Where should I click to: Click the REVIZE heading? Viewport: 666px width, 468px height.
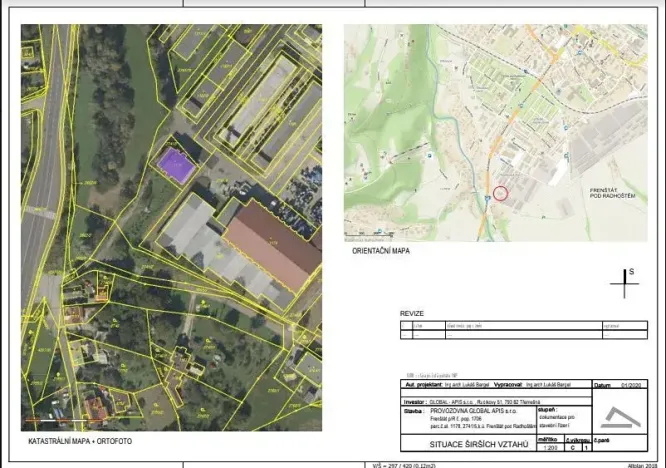coord(412,313)
